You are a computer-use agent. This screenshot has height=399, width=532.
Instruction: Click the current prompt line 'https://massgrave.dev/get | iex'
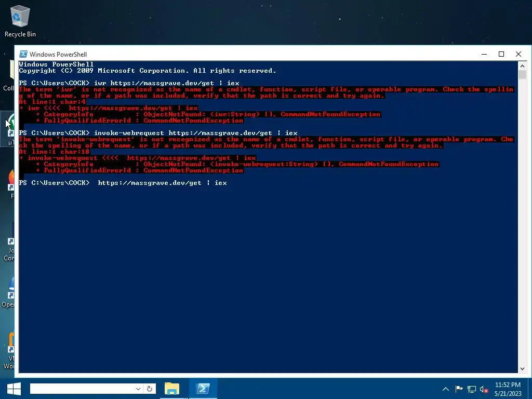[123, 183]
